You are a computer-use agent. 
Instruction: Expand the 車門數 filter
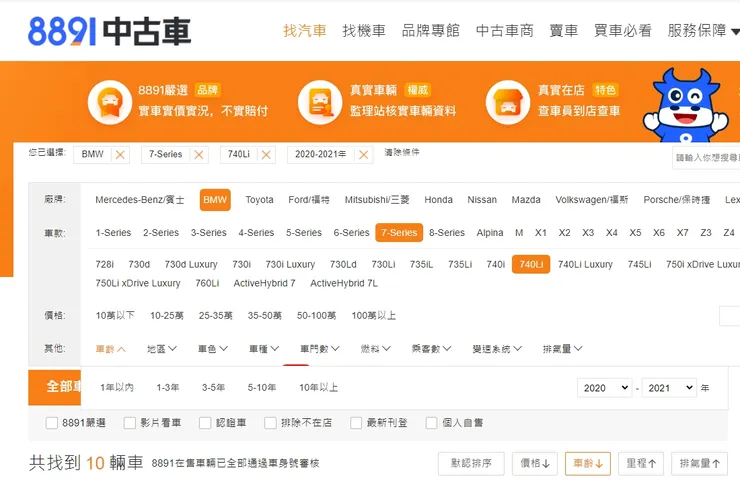click(320, 349)
